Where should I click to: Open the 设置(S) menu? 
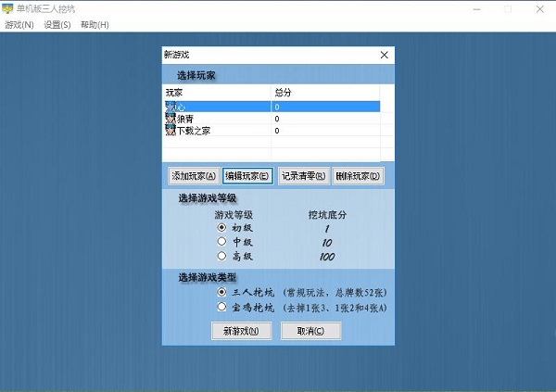57,24
